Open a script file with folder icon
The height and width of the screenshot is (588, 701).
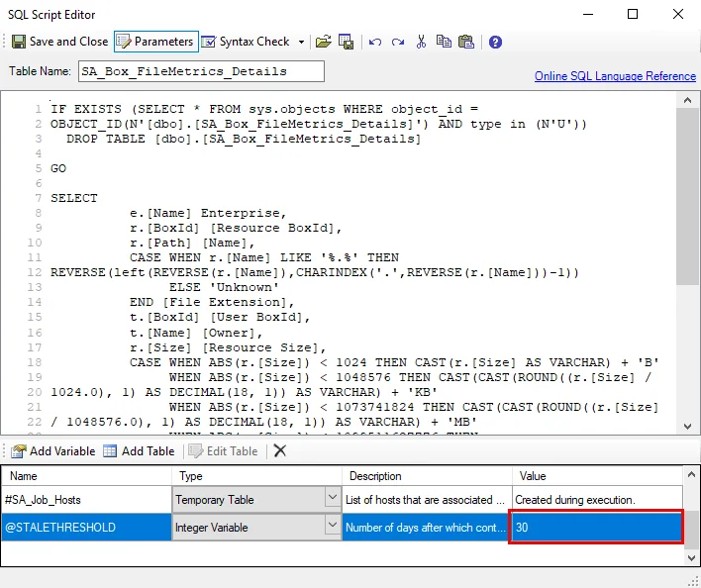coord(323,42)
